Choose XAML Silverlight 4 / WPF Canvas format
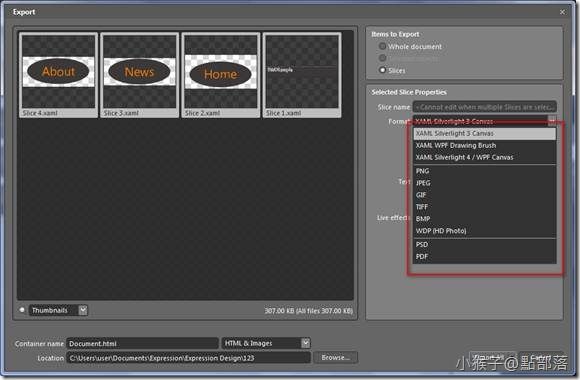This screenshot has width=580, height=380. (485, 157)
